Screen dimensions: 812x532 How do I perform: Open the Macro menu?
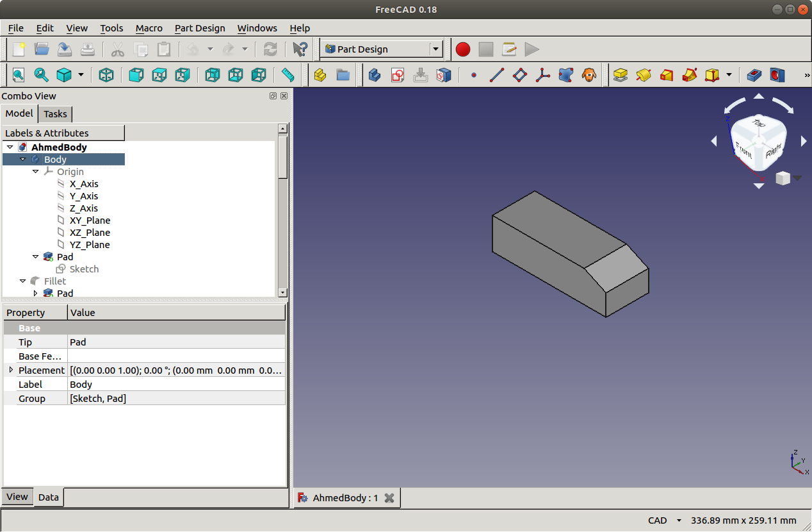[x=149, y=28]
